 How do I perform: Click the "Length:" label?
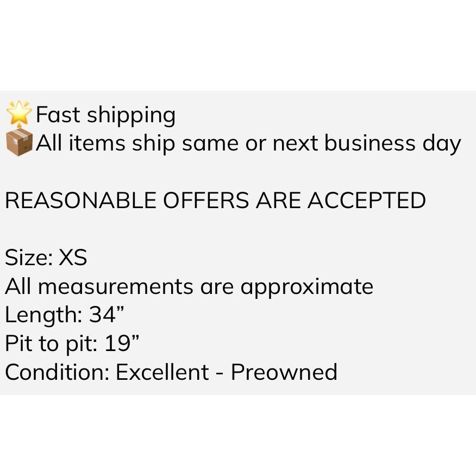coord(42,316)
